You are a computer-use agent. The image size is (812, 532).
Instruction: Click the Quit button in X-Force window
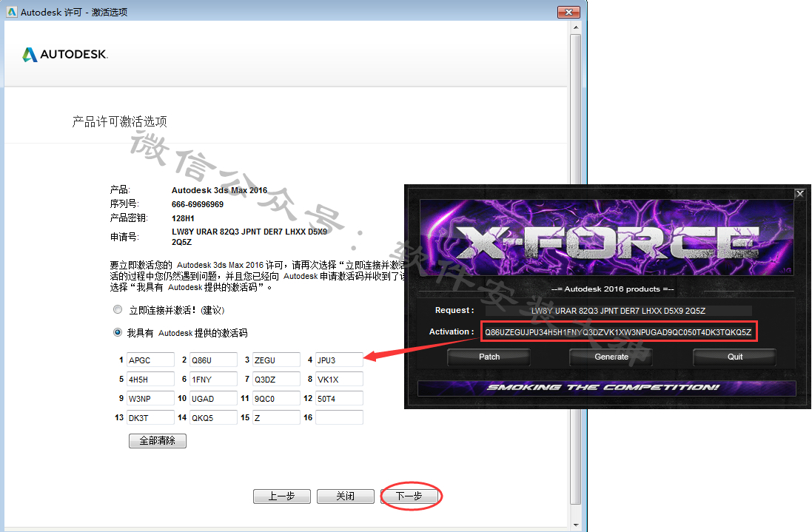[x=734, y=357]
